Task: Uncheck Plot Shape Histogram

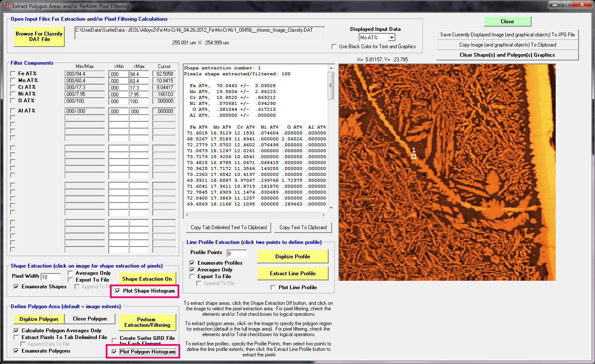Action: tap(118, 291)
